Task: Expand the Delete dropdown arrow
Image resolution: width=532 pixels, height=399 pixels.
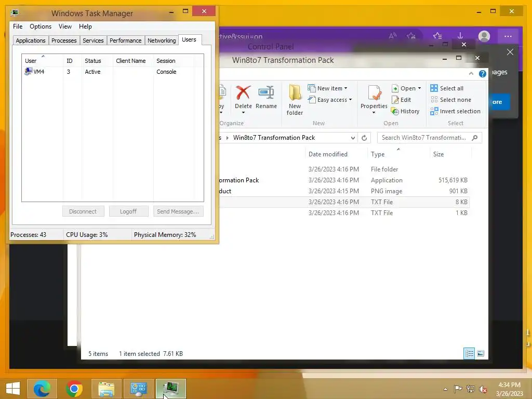Action: tap(243, 113)
